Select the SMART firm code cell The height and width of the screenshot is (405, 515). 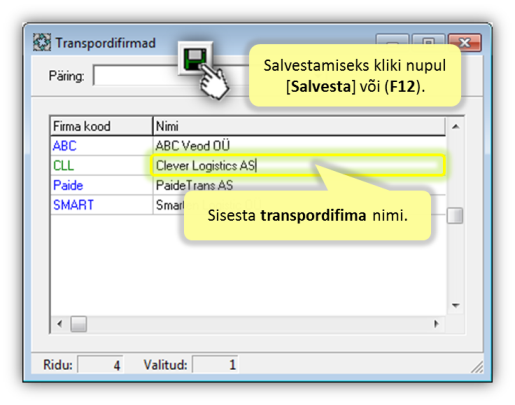click(101, 205)
